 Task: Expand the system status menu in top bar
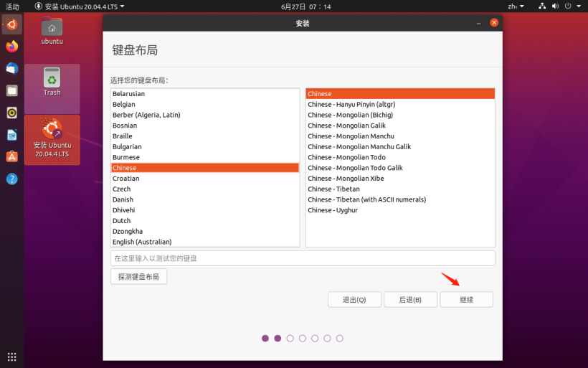(x=560, y=6)
